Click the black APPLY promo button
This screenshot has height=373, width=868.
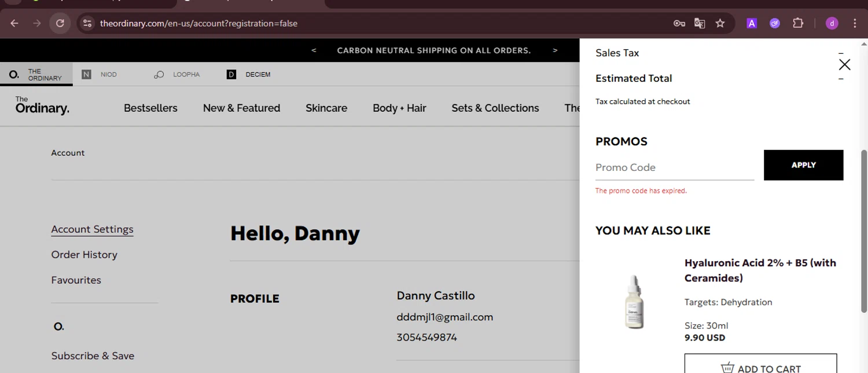[803, 165]
